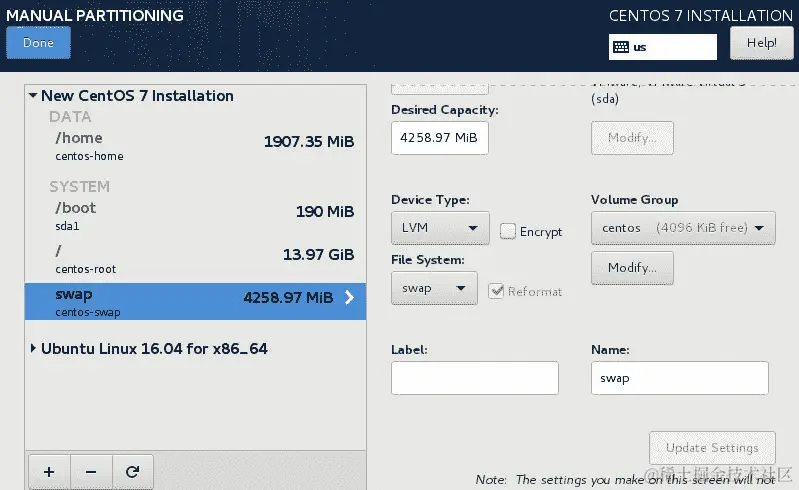Click Modify button beside Desired Capacity

tap(632, 138)
